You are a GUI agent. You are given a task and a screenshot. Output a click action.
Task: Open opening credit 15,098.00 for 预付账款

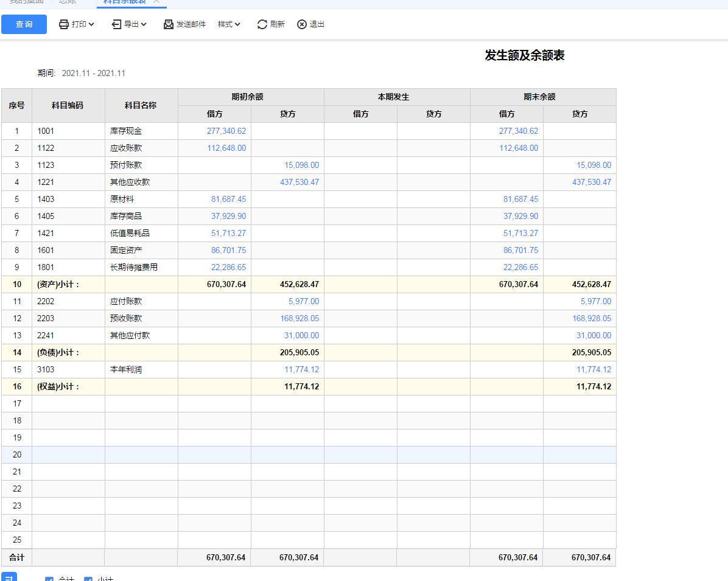click(x=301, y=165)
